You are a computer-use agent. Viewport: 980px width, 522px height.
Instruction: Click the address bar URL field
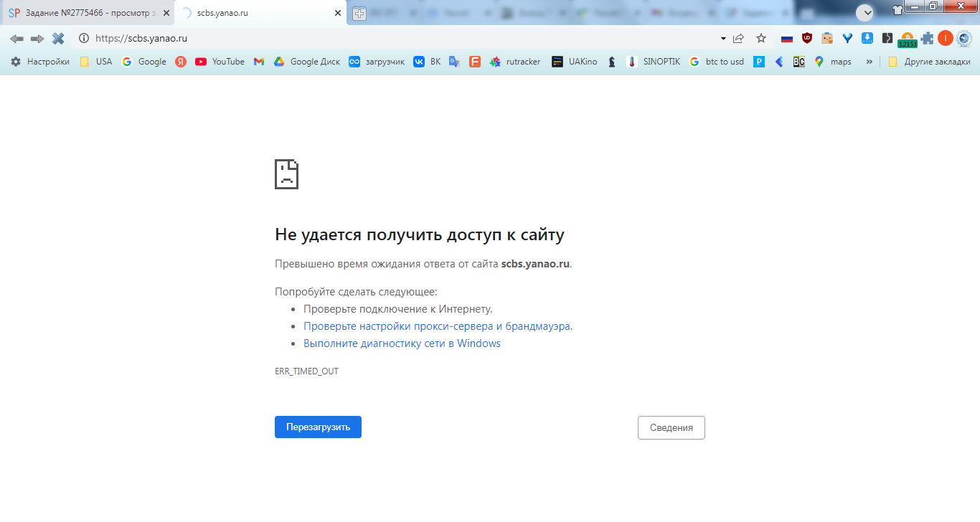(402, 39)
